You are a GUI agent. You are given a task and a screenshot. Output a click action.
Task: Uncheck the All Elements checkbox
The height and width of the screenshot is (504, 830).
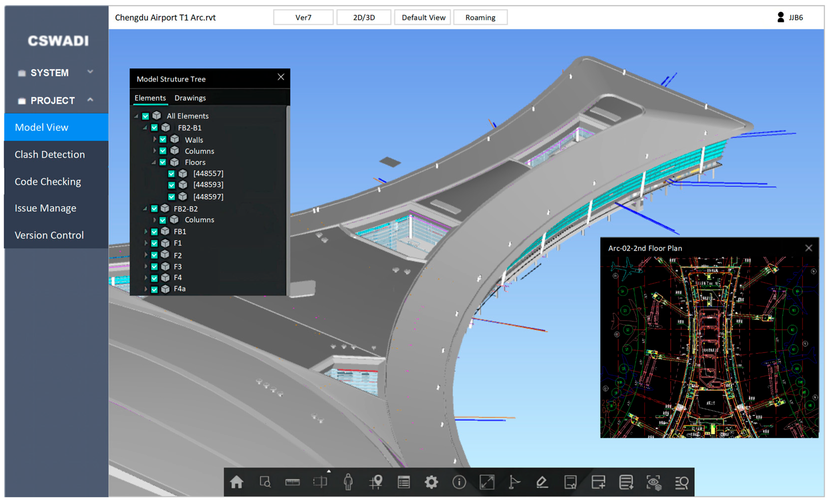pos(145,116)
